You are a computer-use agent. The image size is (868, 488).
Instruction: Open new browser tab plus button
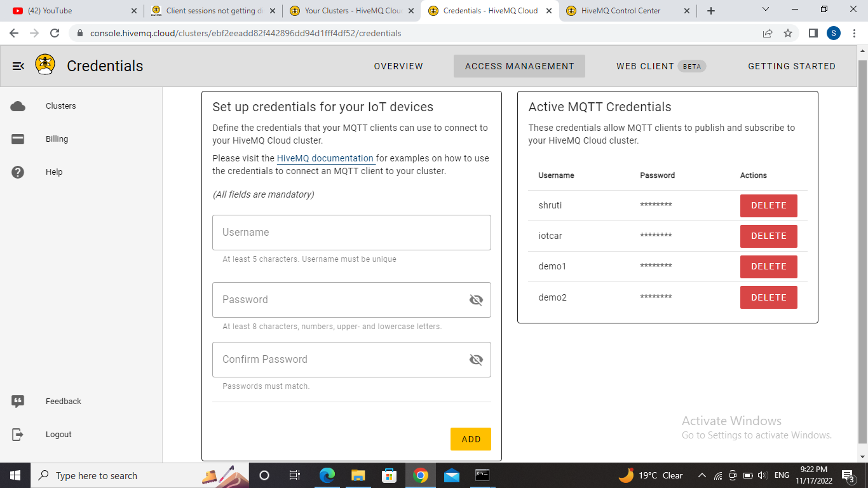pyautogui.click(x=711, y=11)
